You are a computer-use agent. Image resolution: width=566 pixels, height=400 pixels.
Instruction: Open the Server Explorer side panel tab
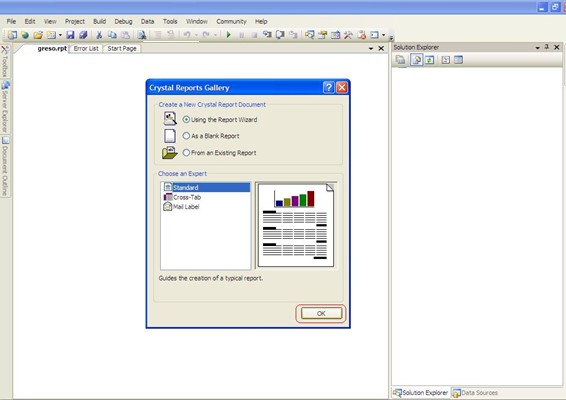(x=5, y=107)
